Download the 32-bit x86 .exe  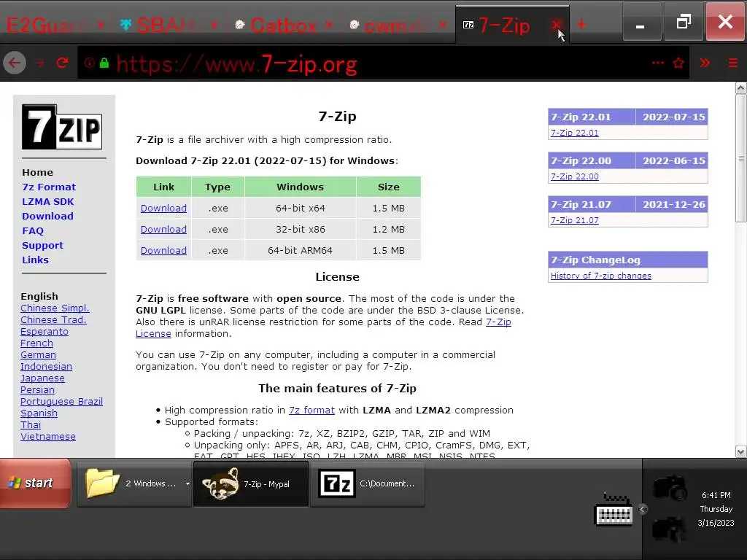163,229
